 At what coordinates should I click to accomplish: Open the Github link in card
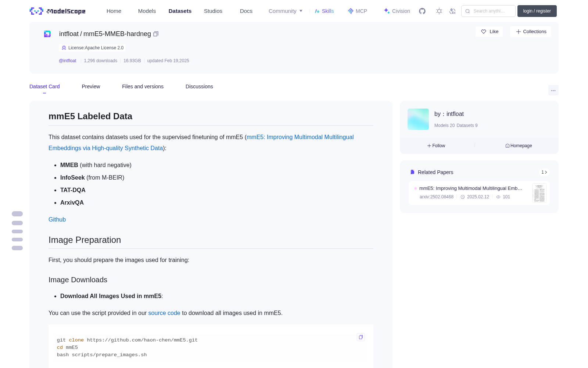tap(57, 219)
